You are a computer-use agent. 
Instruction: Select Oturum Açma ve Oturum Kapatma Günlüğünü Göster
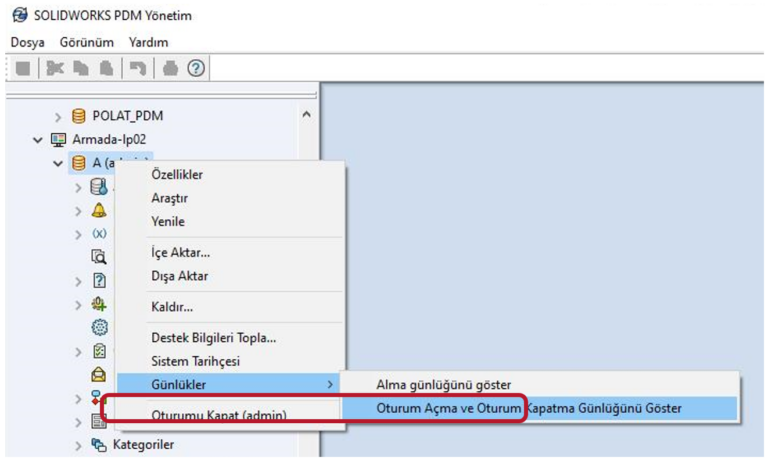(x=528, y=408)
